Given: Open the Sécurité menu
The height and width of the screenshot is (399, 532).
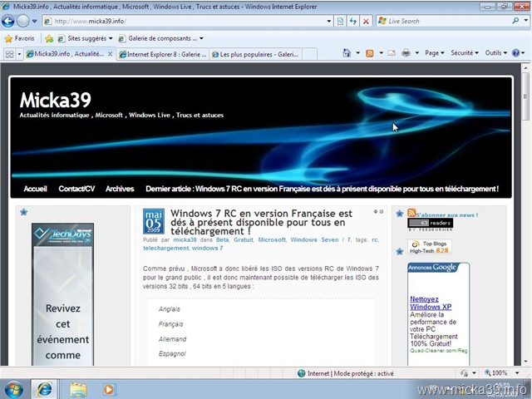Looking at the screenshot, I should pos(465,53).
